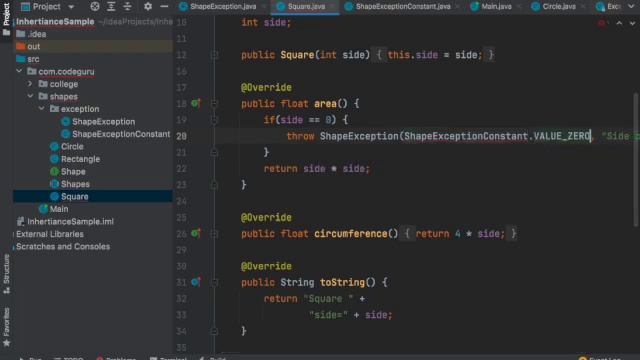640x360 pixels.
Task: Click the Rectangle class icon in tree
Action: point(54,159)
